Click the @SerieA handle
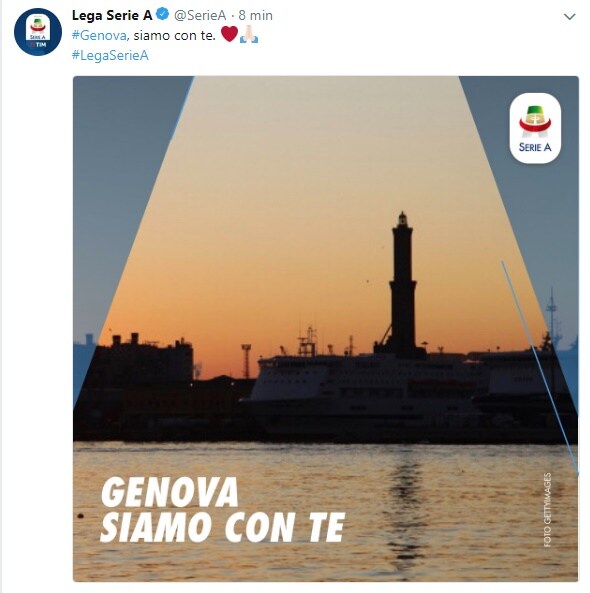Screen dimensions: 590x593 pyautogui.click(x=200, y=16)
